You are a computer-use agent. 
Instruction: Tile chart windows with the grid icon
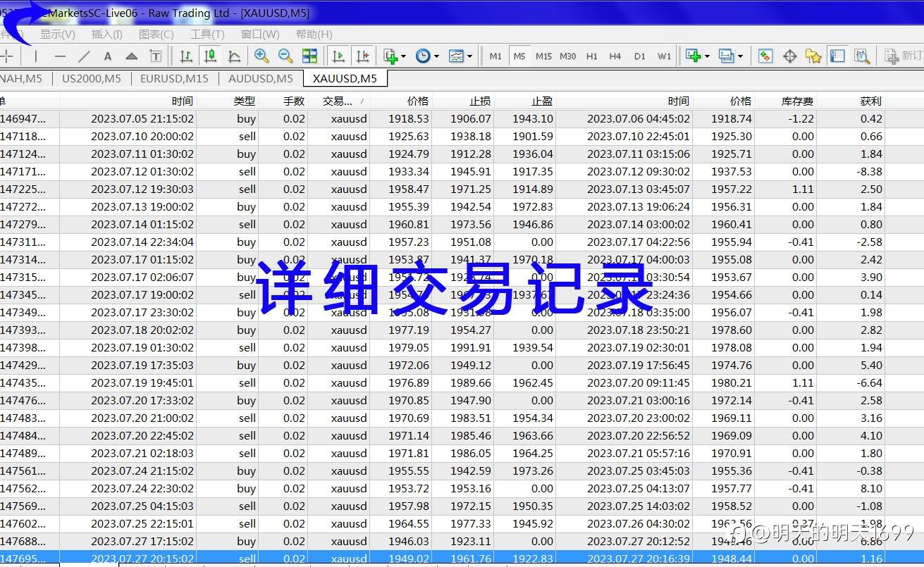pos(309,56)
